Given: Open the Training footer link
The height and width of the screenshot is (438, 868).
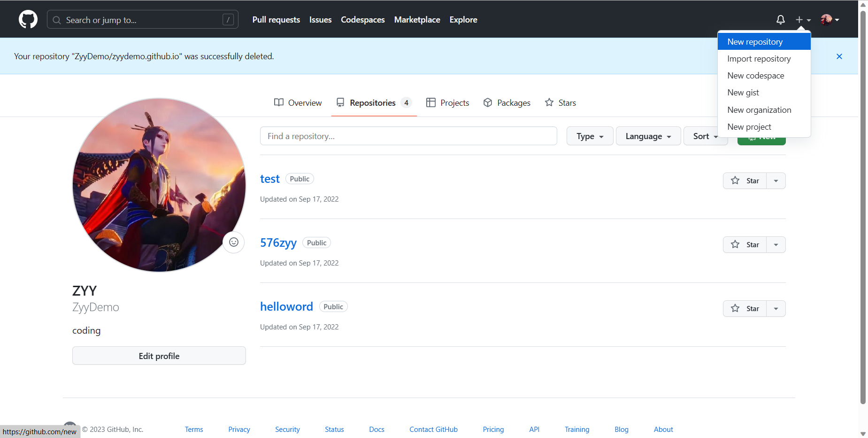Looking at the screenshot, I should pos(577,430).
